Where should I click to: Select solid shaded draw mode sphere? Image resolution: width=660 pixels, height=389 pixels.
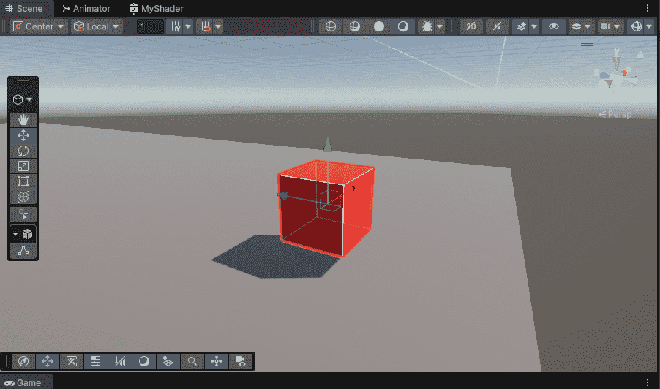pos(379,27)
